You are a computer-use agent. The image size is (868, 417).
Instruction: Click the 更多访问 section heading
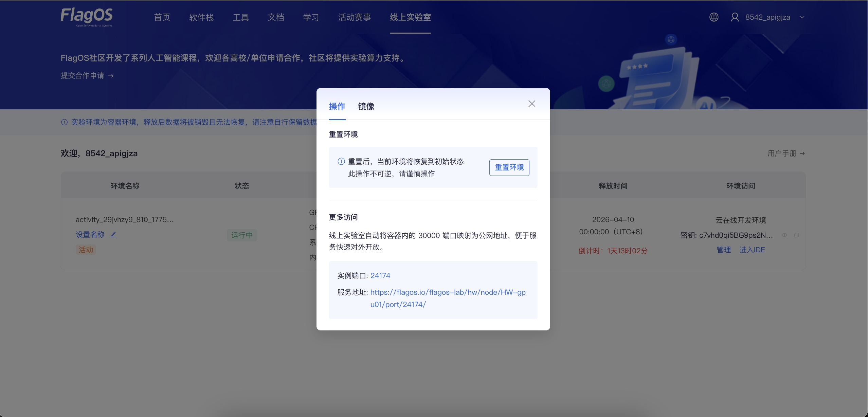coord(343,217)
